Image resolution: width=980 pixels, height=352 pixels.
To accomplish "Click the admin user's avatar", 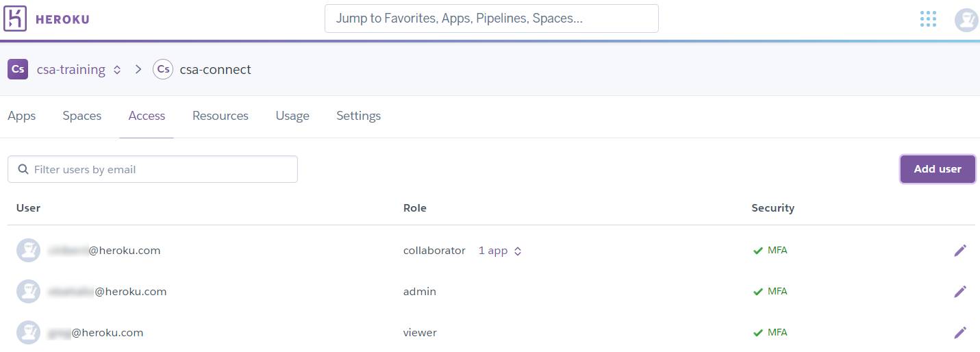I will [28, 292].
